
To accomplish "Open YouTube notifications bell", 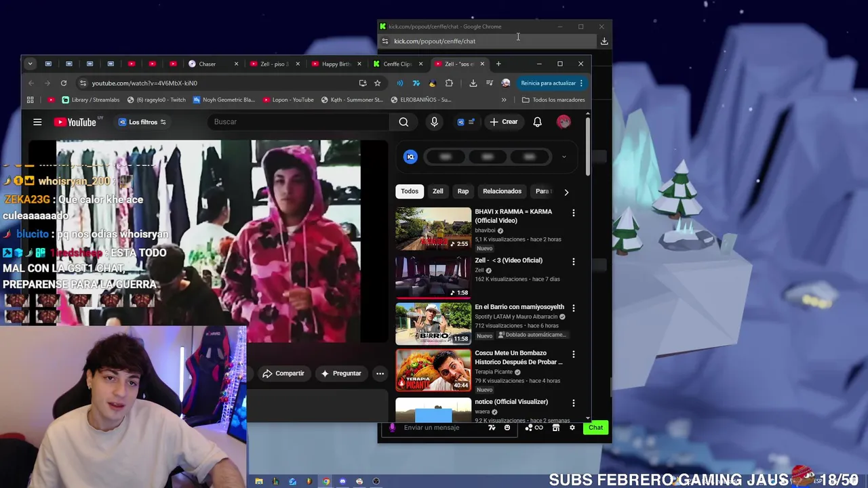I will [537, 122].
